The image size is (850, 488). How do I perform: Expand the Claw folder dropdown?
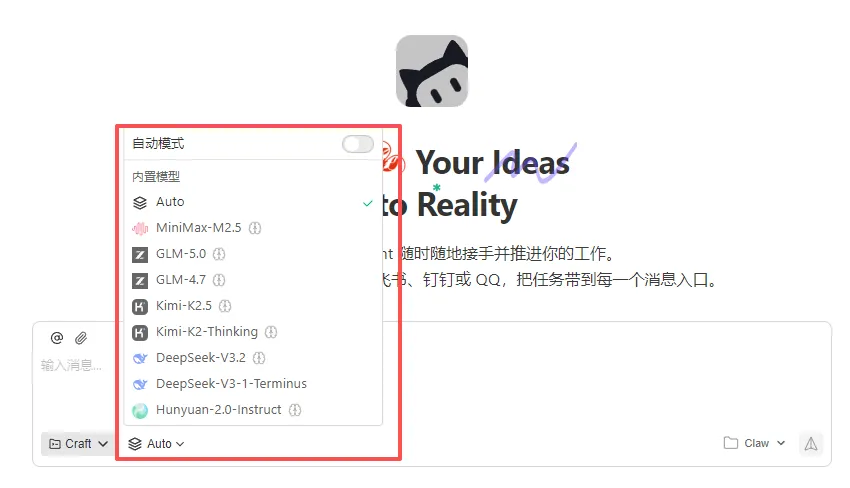tap(755, 444)
